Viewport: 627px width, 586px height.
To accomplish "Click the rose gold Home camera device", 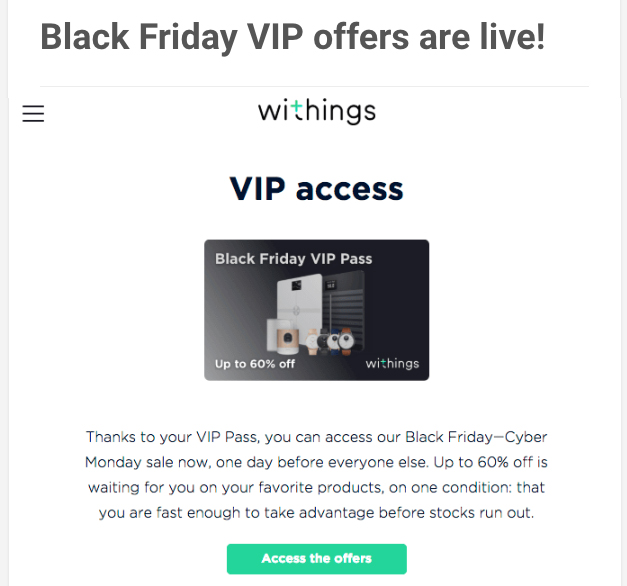I will click(x=288, y=341).
